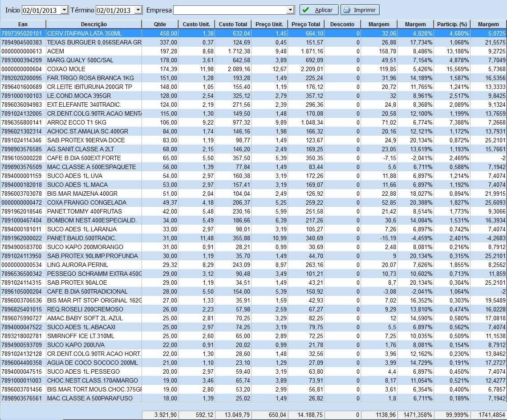Select the CAFE B.DIA 500TRADICIONAL row

point(254,291)
